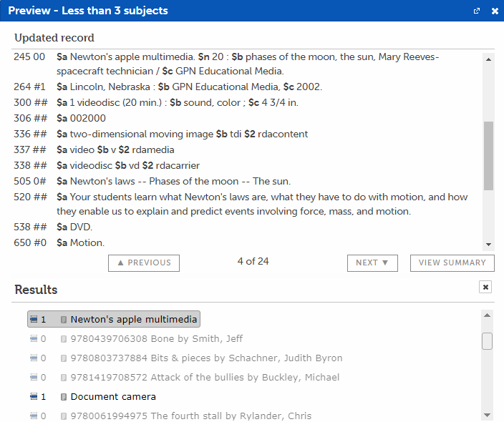Click the change-count icon beside Bone by Smith

(34, 339)
